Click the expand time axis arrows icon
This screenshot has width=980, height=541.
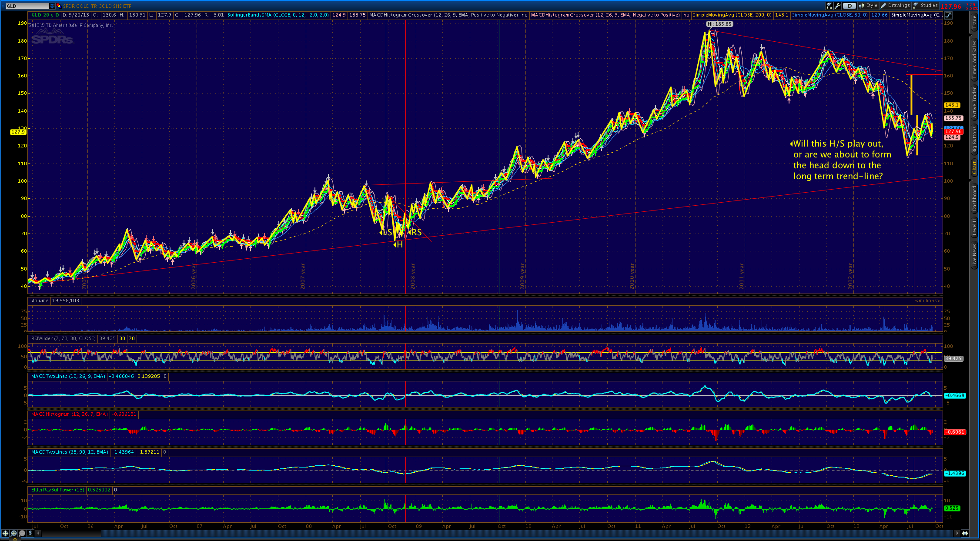[965, 533]
